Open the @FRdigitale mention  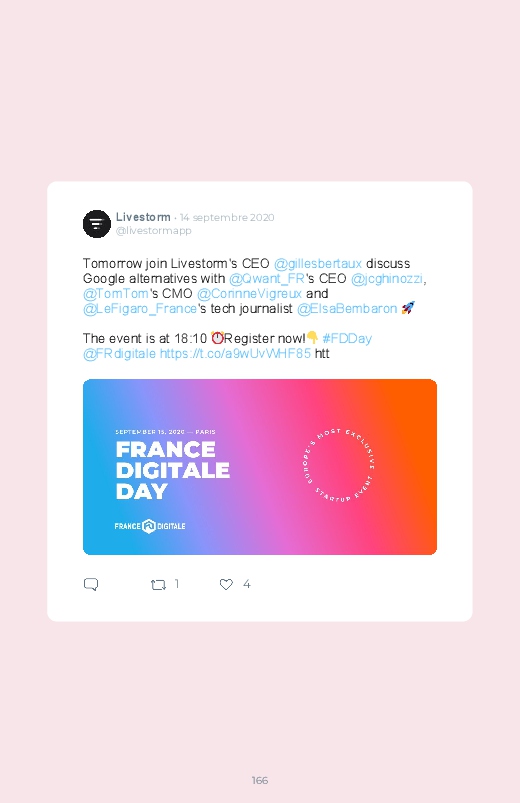click(119, 353)
